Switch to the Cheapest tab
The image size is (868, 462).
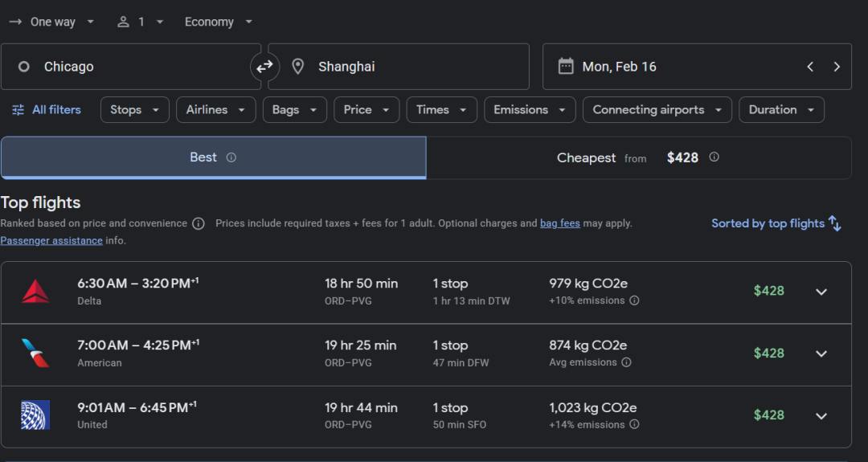638,157
